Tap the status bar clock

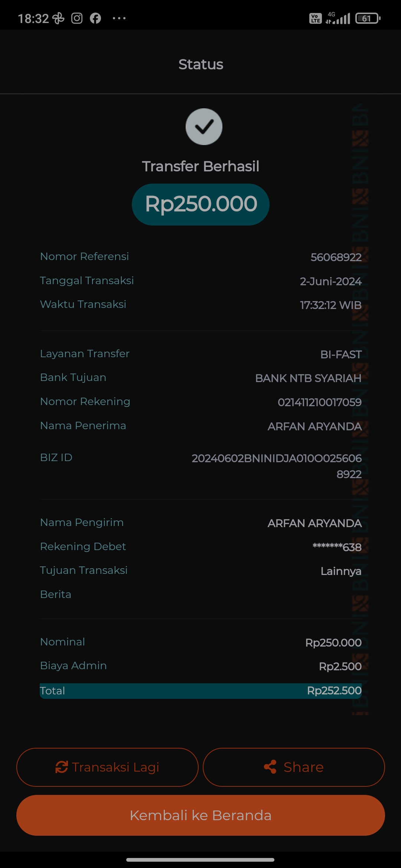pos(33,18)
